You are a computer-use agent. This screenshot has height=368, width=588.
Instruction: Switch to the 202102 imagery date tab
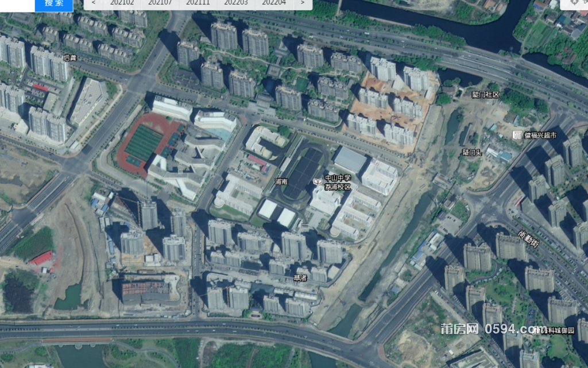(x=122, y=4)
